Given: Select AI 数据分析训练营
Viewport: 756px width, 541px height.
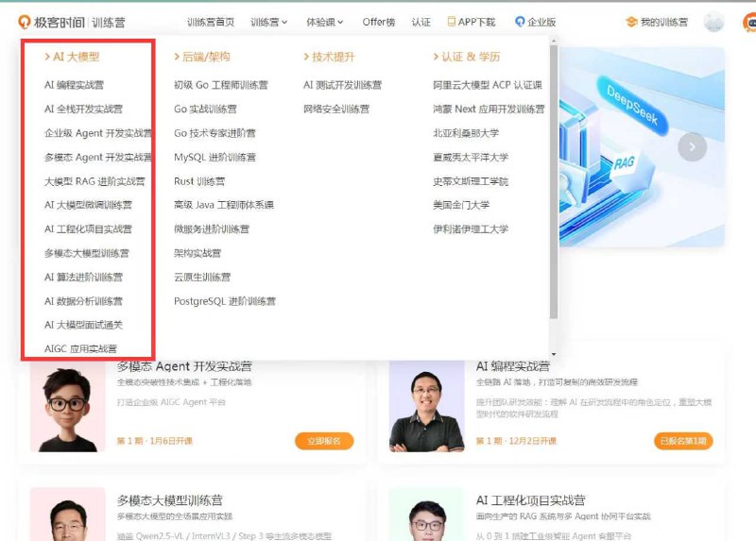Looking at the screenshot, I should tap(83, 301).
